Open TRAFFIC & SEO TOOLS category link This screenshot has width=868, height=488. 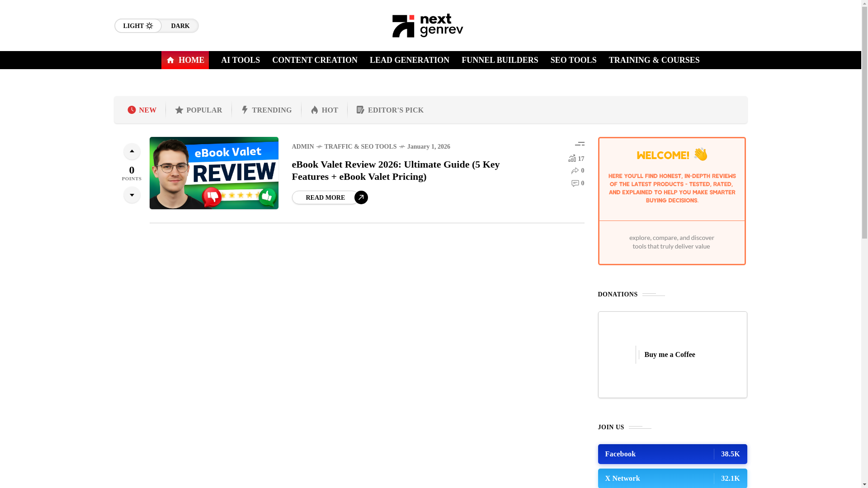tap(360, 146)
